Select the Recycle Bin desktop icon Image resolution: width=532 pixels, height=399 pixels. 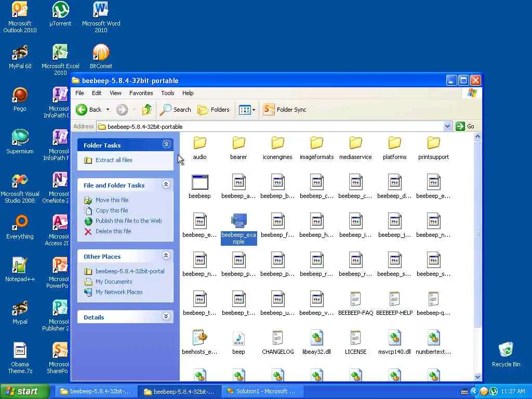[506, 354]
